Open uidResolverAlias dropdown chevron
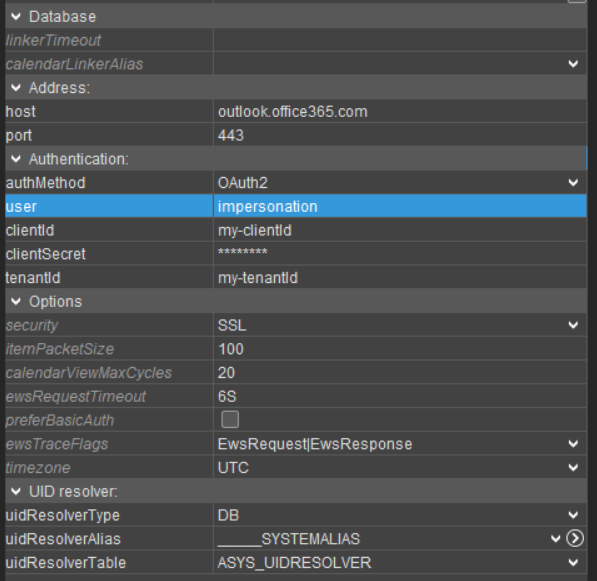 [x=555, y=539]
